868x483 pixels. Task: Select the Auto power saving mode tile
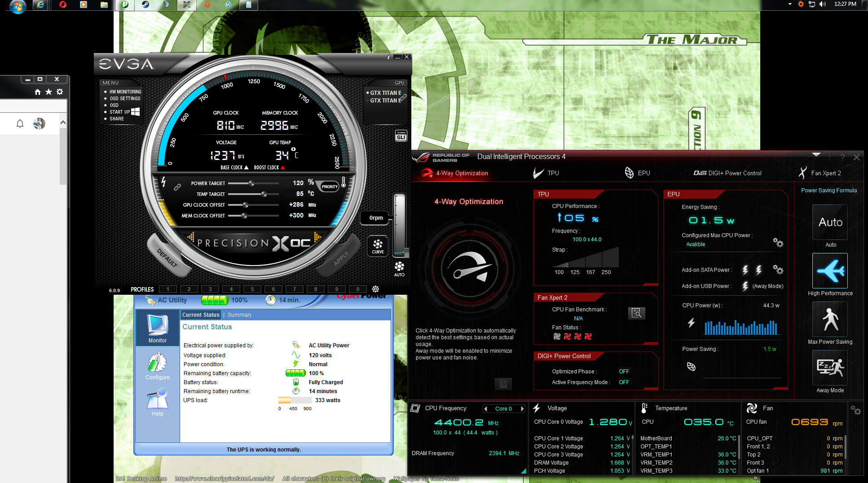tap(830, 222)
